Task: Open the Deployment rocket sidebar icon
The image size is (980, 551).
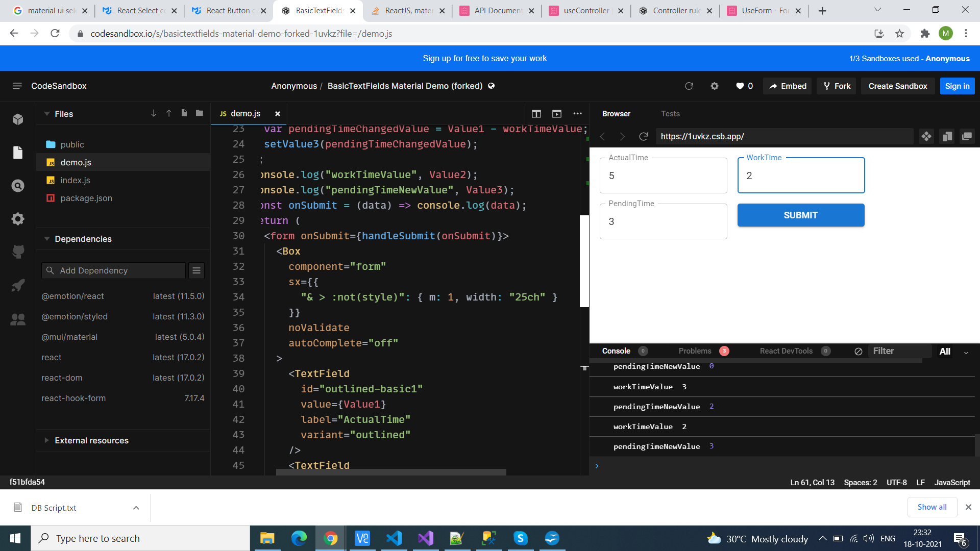Action: (x=18, y=285)
